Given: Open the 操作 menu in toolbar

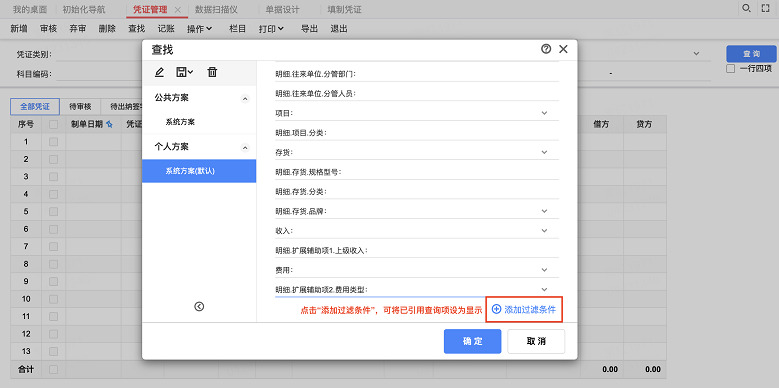Looking at the screenshot, I should pos(199,29).
